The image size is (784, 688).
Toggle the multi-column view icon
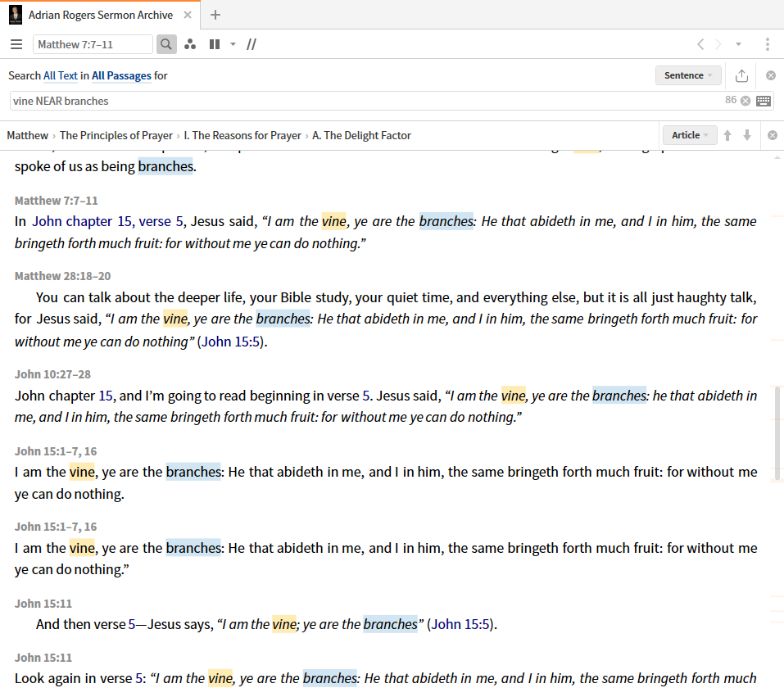pyautogui.click(x=215, y=44)
